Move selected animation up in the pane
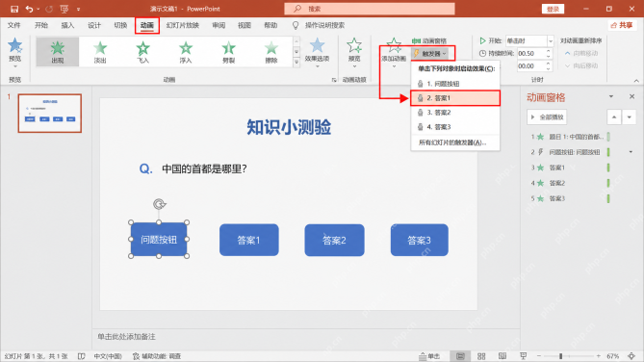This screenshot has height=362, width=644. click(x=614, y=117)
